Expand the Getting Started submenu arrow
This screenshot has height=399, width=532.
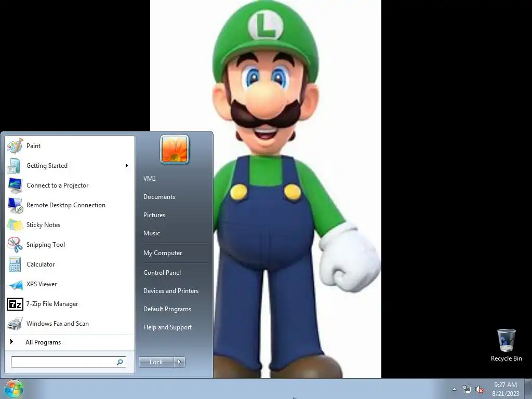point(127,166)
